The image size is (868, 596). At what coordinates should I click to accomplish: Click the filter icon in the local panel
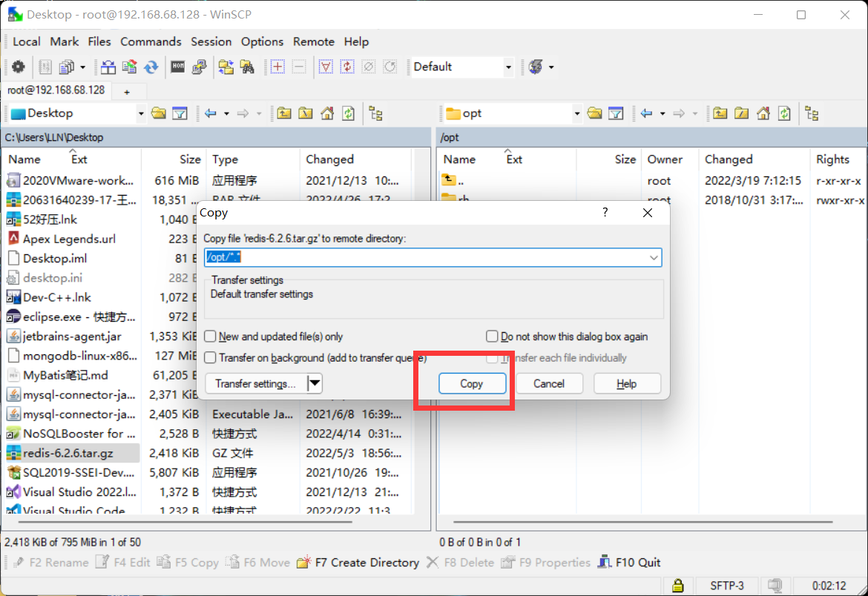pyautogui.click(x=180, y=113)
